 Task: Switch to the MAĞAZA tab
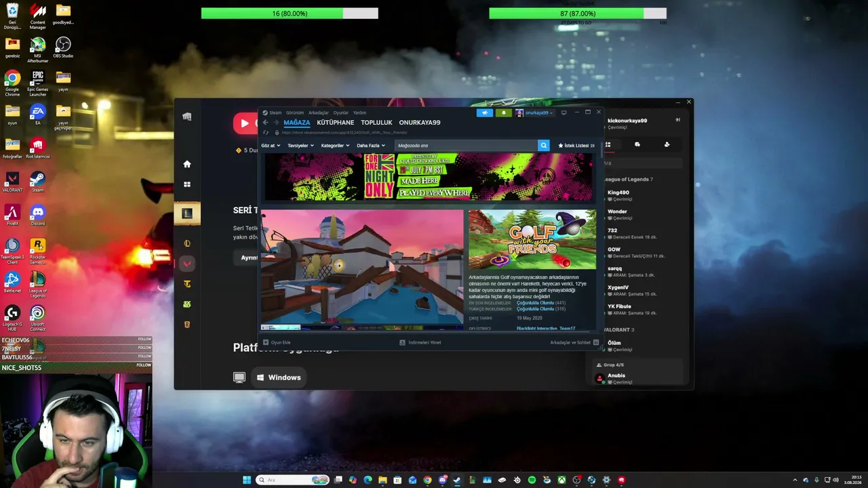click(296, 123)
